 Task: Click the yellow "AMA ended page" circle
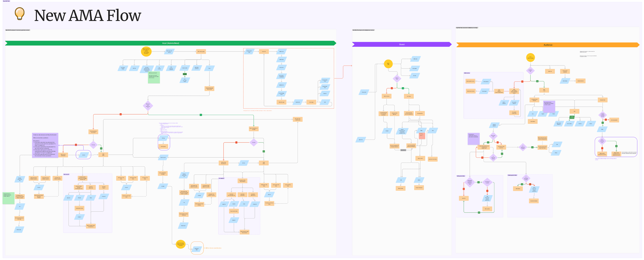click(180, 244)
